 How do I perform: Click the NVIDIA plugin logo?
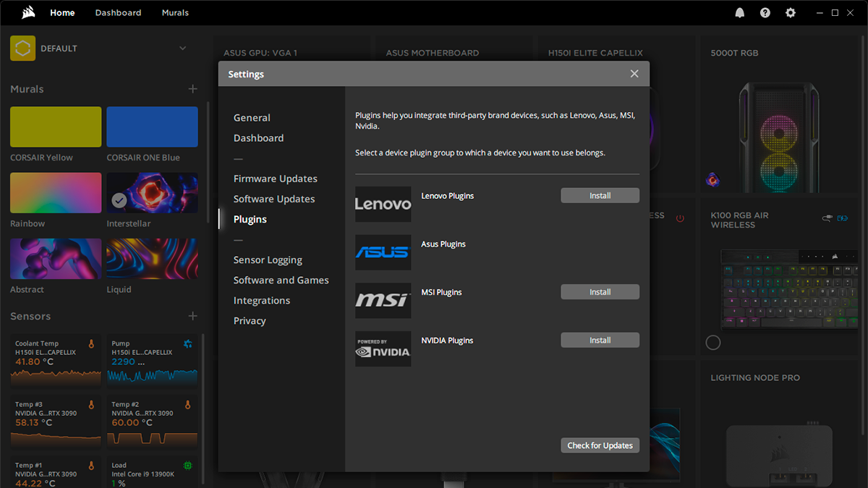[383, 349]
